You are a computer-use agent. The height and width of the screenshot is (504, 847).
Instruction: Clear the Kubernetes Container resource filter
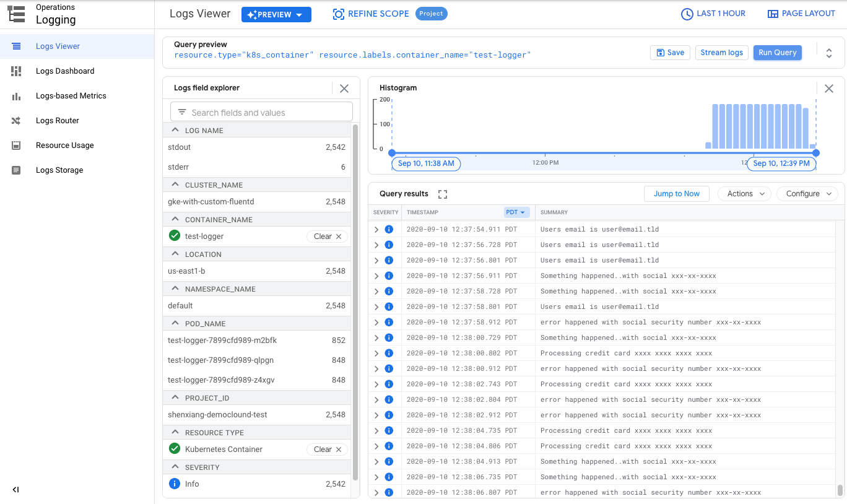[x=327, y=449]
